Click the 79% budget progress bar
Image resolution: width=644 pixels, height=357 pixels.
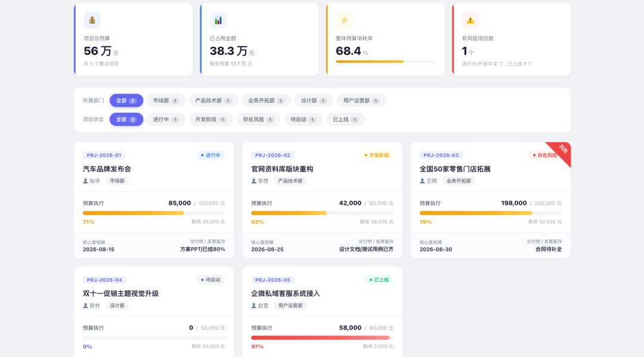coord(491,213)
